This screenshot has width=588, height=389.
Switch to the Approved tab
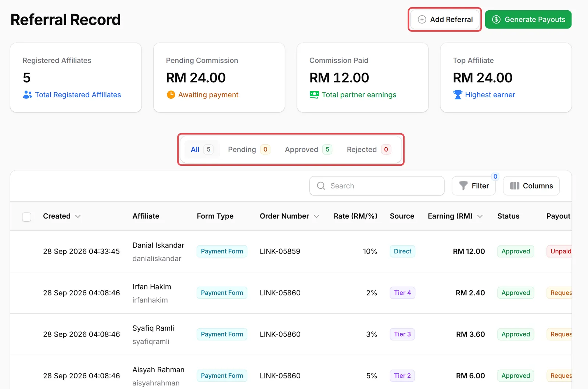pos(308,150)
